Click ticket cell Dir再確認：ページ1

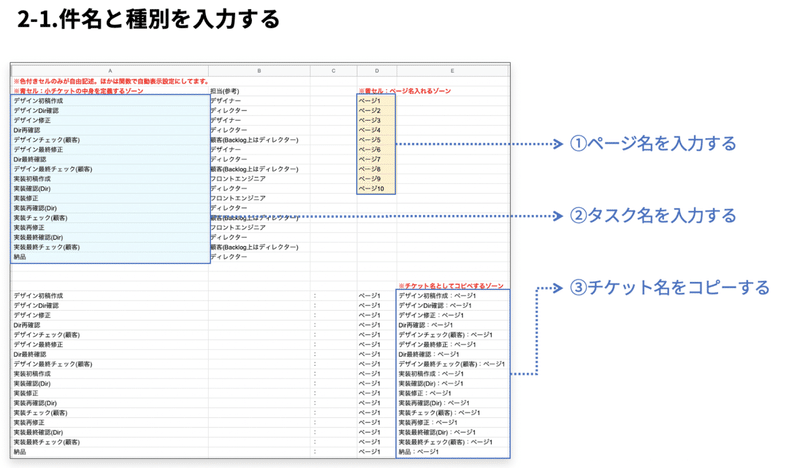453,325
